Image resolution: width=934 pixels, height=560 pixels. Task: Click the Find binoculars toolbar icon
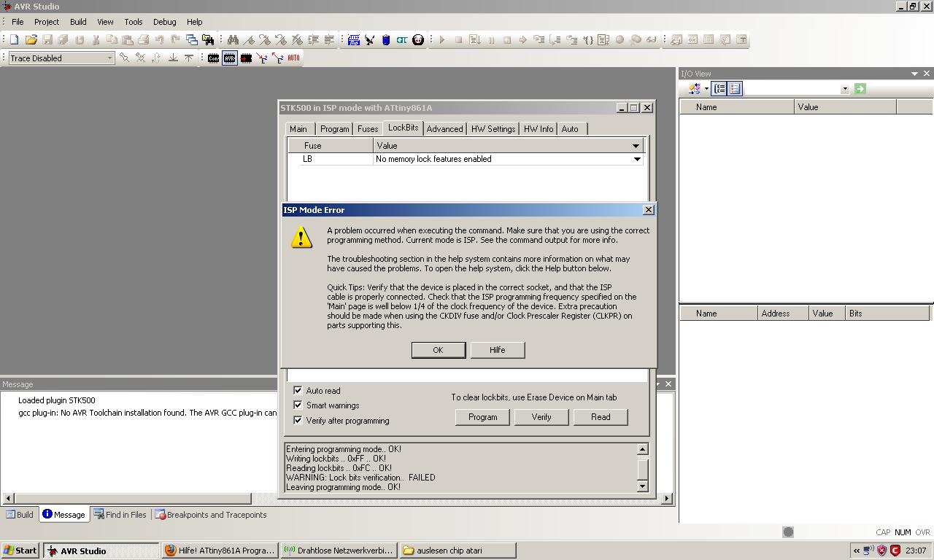(x=233, y=40)
